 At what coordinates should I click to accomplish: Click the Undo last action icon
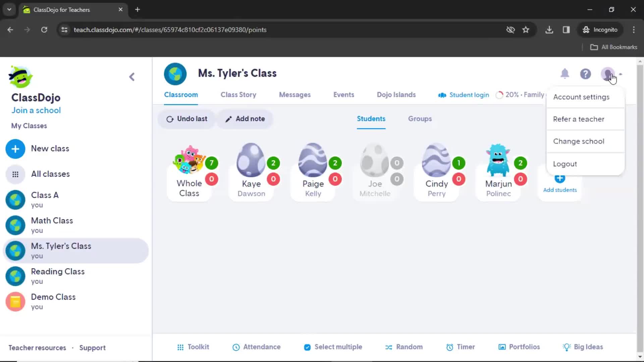[170, 118]
